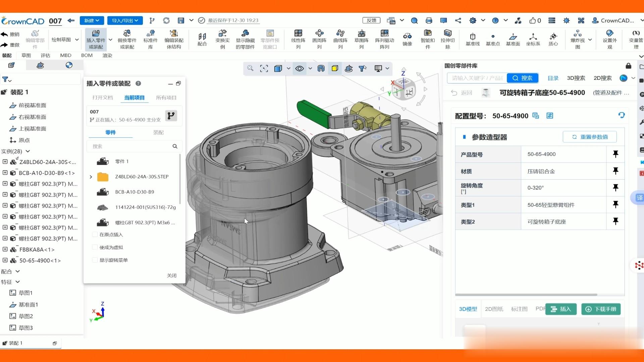Viewport: 644px width, 362px height.
Task: Click the branch icon in the 007 project box
Action: [x=171, y=116]
